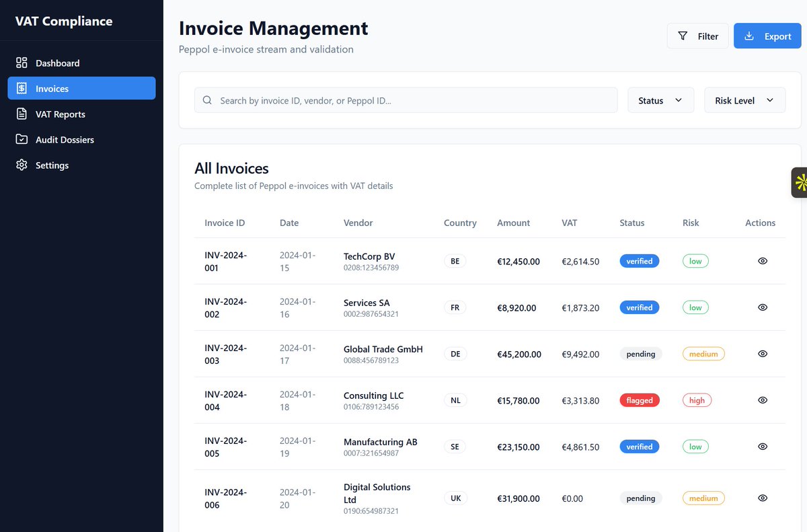Screen dimensions: 807x532
Task: Click medium risk badge for Global Trade GmbH
Action: (703, 354)
